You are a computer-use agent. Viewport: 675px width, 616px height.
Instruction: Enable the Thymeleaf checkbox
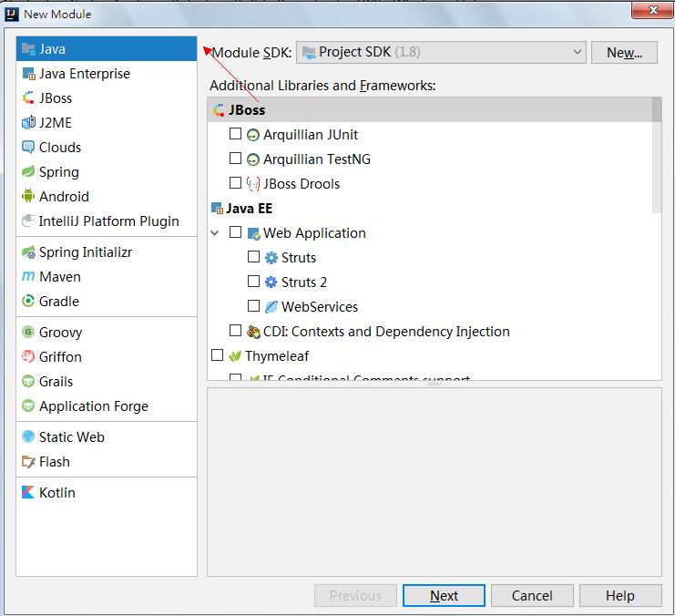(218, 355)
